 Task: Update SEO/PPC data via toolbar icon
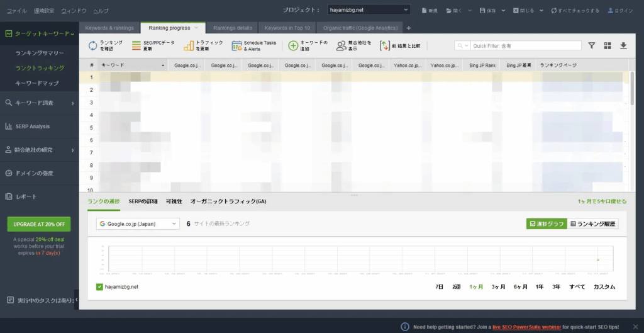136,45
